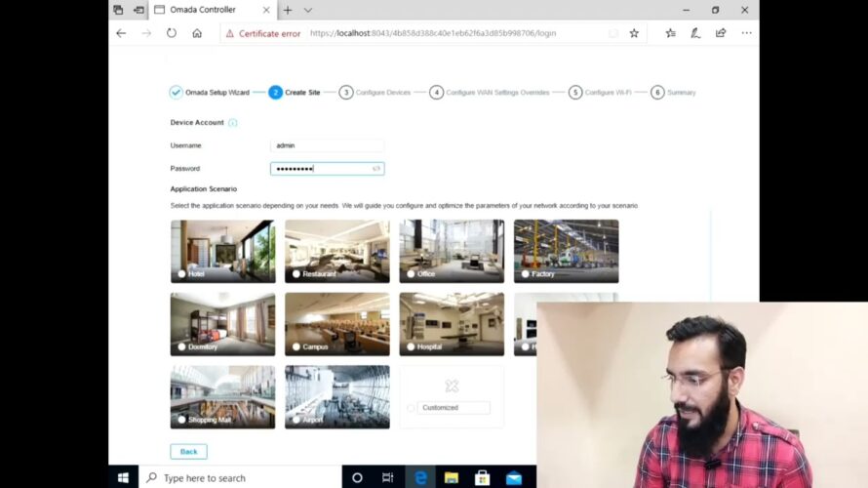Show tabs you've set aside
This screenshot has height=488, width=868.
click(x=118, y=10)
